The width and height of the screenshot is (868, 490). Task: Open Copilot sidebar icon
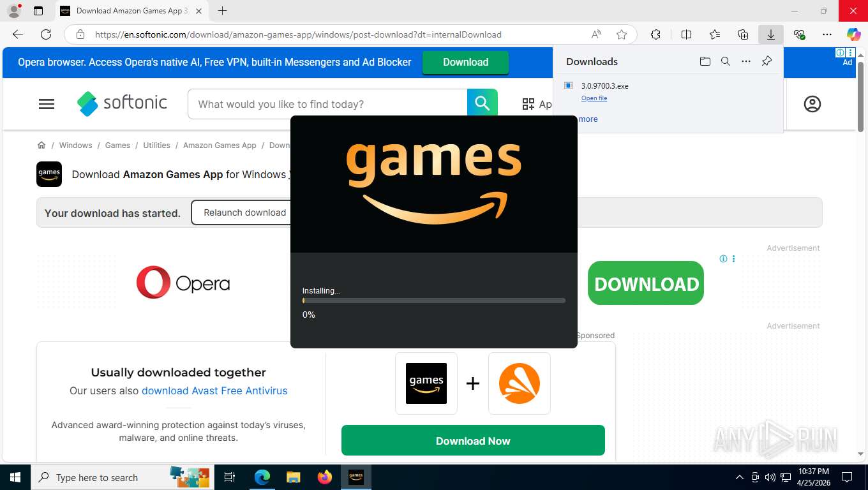(x=854, y=34)
